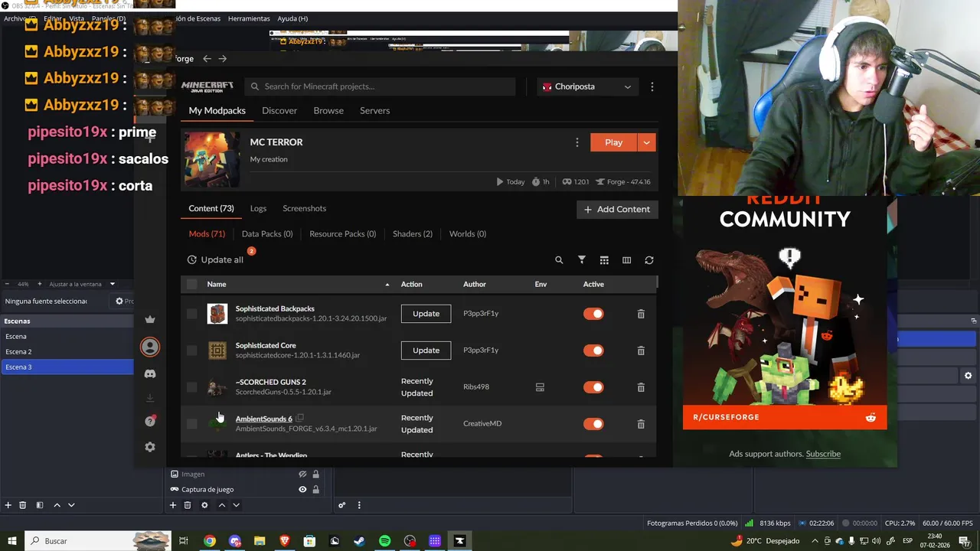The height and width of the screenshot is (551, 980).
Task: Select Escena 2 in OBS scenes list
Action: click(x=67, y=351)
